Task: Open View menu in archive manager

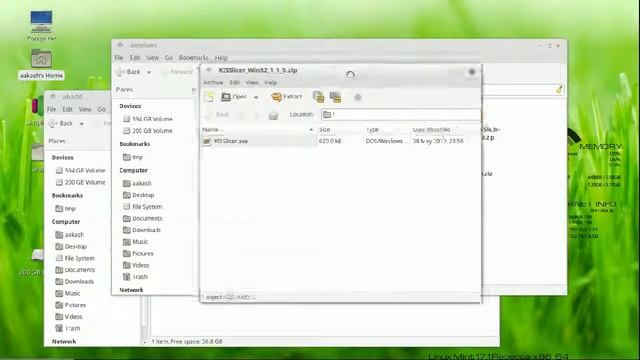Action: (x=252, y=82)
